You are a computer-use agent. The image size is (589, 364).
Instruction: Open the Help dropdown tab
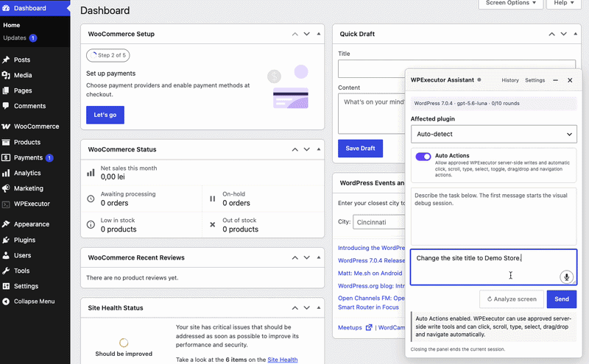click(x=564, y=3)
